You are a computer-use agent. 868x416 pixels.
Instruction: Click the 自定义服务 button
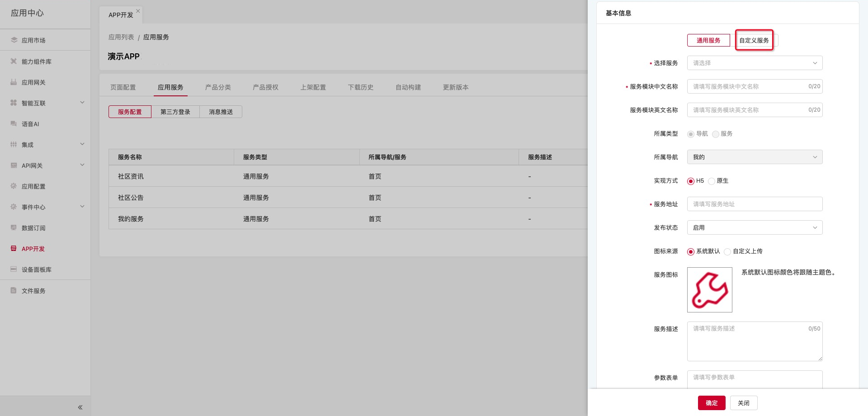click(x=754, y=40)
